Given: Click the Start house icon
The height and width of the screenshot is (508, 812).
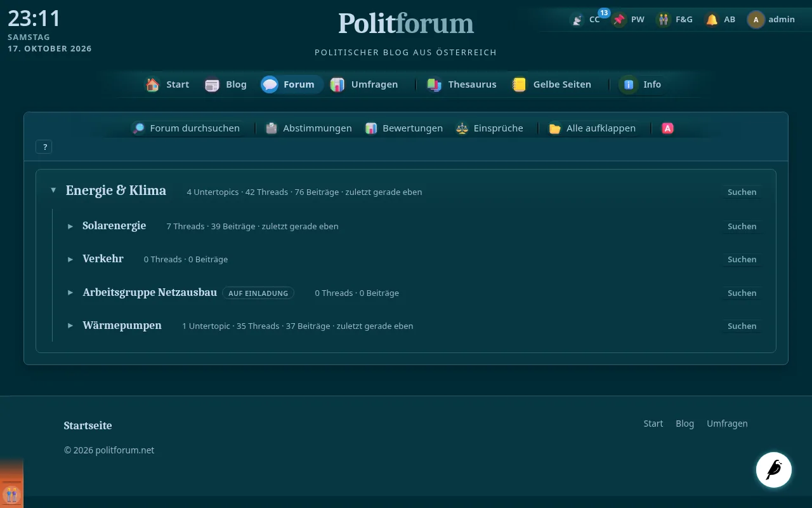Looking at the screenshot, I should (152, 84).
